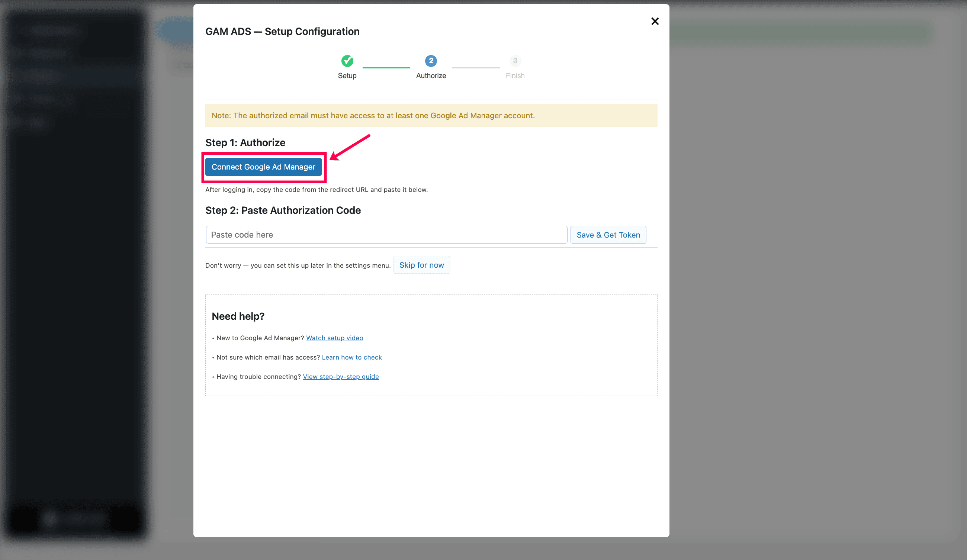The image size is (967, 560).
Task: Click the green progress line after Setup
Action: pyautogui.click(x=386, y=68)
